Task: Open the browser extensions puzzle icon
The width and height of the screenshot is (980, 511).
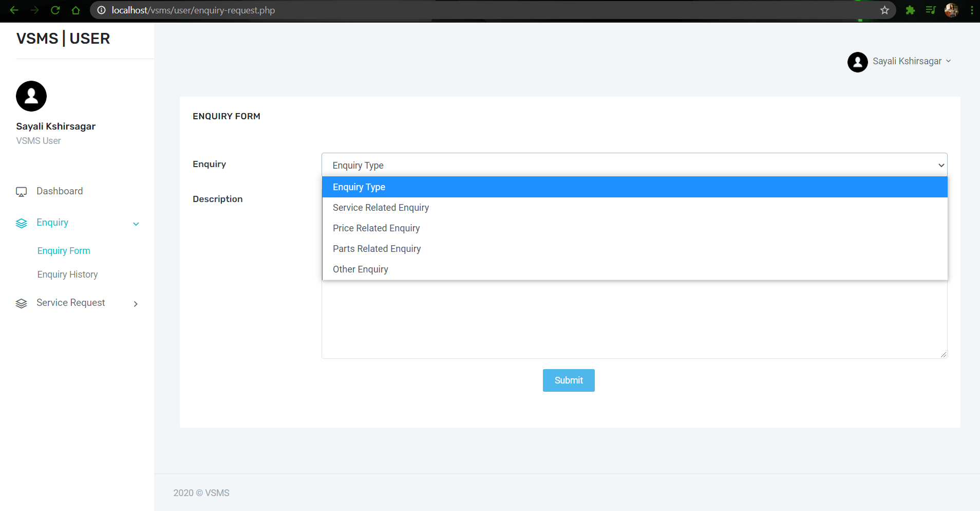Action: [x=910, y=10]
